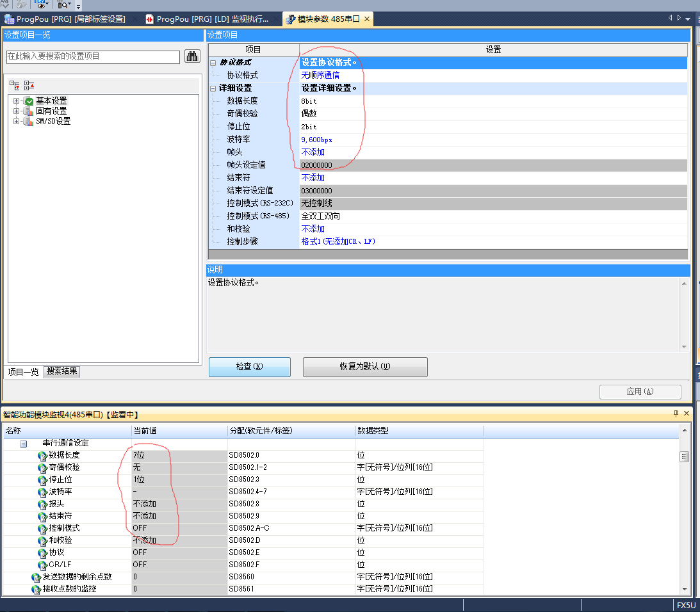Click the binoculars search icon
The image size is (700, 612).
tap(192, 56)
